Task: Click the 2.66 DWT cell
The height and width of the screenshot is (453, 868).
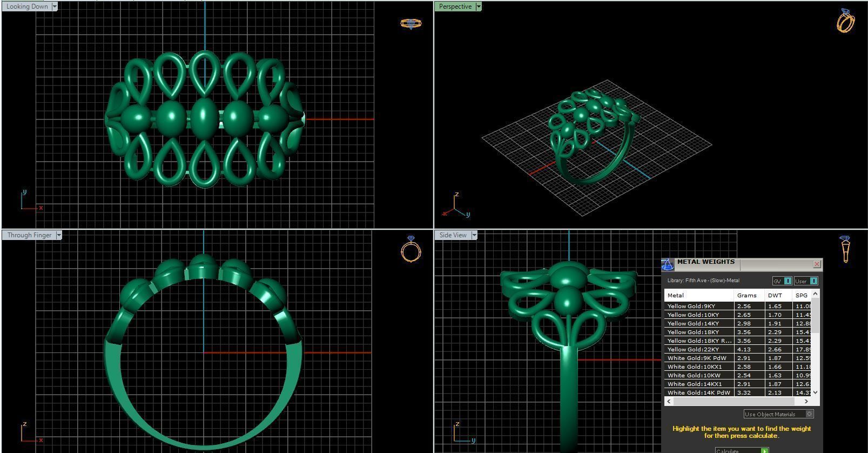Action: tap(778, 349)
